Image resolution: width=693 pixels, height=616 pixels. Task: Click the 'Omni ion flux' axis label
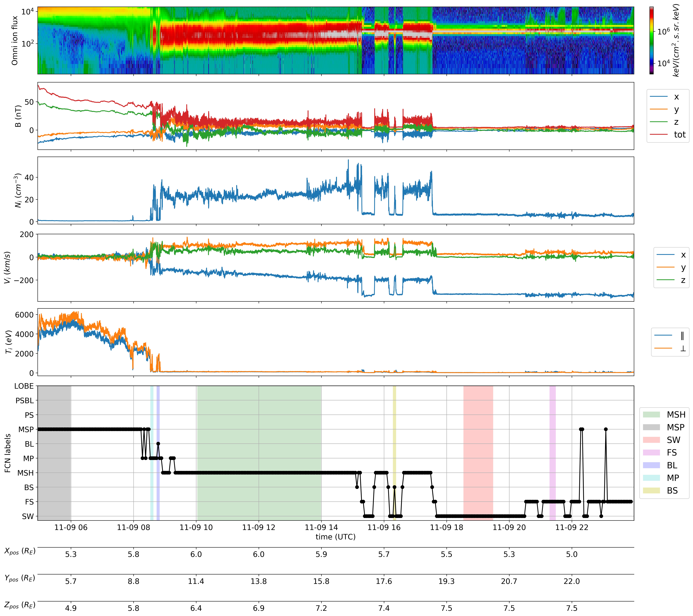15,40
